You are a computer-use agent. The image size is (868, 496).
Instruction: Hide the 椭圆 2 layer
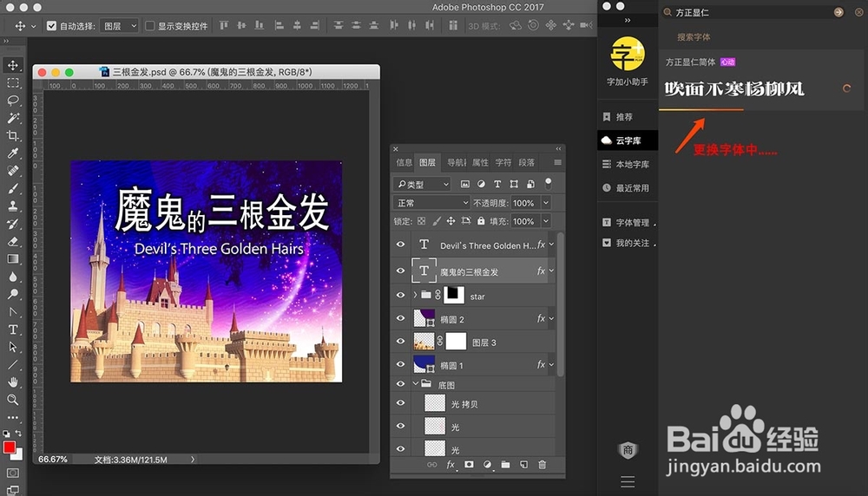click(x=400, y=318)
